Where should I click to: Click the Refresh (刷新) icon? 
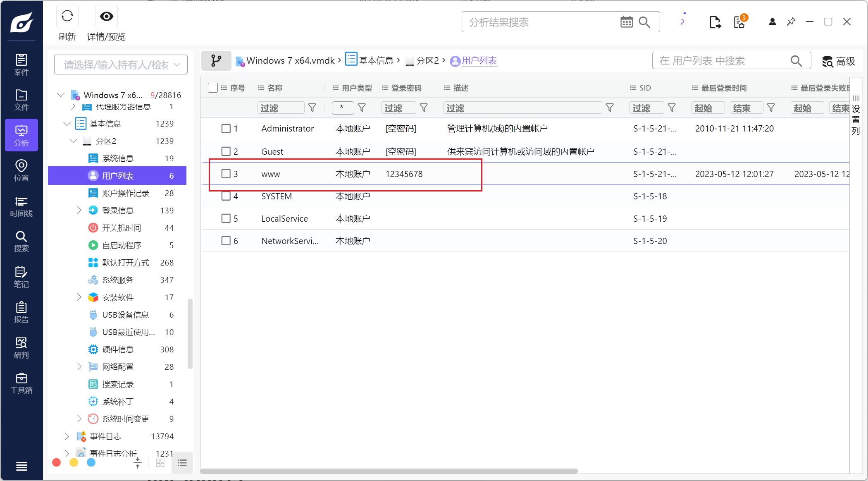point(67,17)
